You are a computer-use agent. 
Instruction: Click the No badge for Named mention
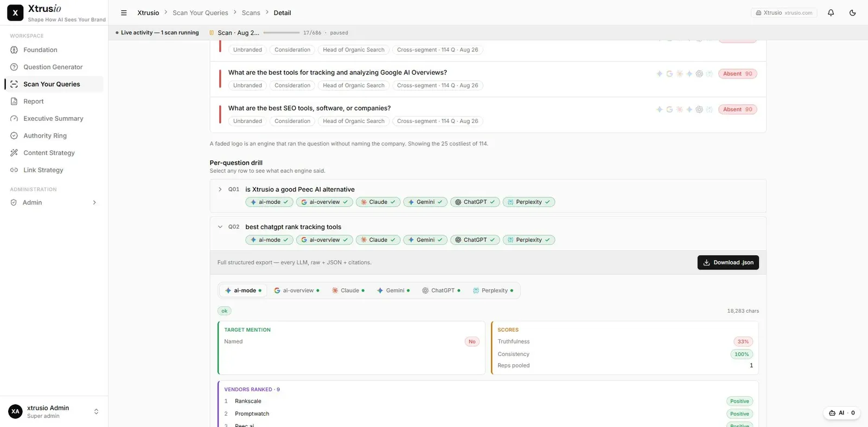click(x=472, y=342)
